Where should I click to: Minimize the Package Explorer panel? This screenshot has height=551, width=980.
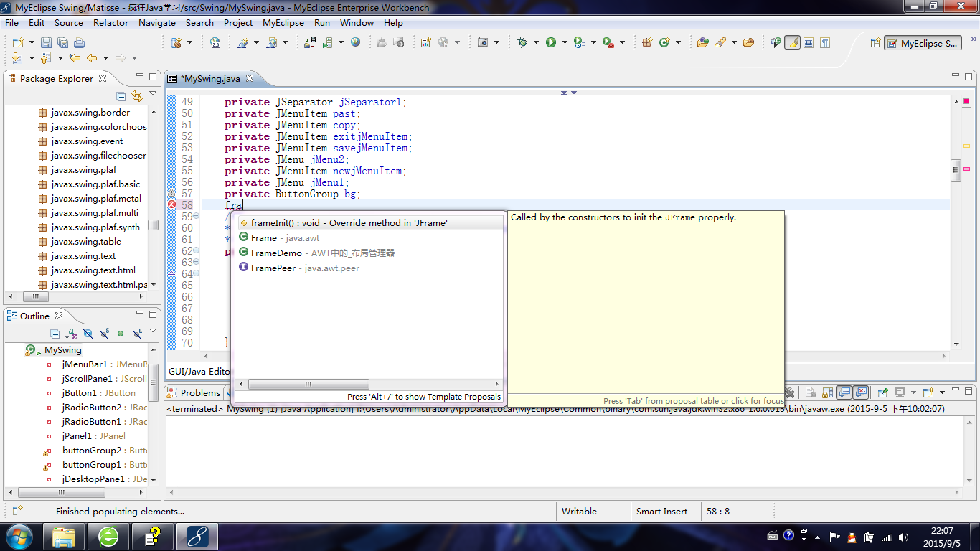138,77
